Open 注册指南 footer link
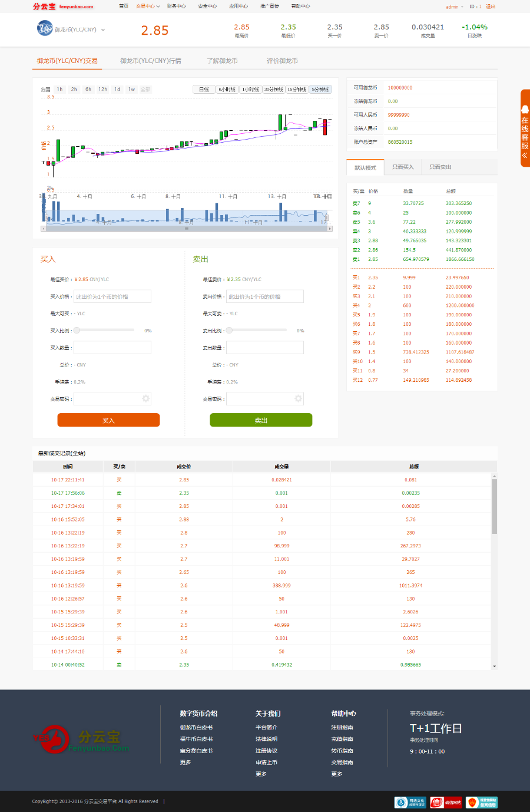Screen dimensions: 530x812 pyautogui.click(x=342, y=728)
